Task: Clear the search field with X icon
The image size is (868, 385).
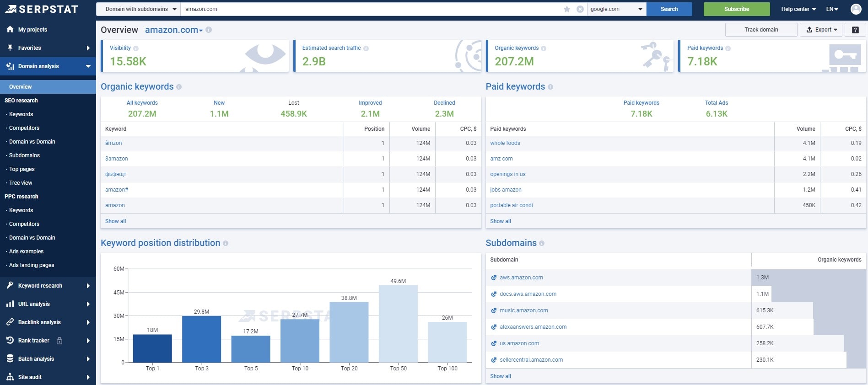Action: point(580,9)
